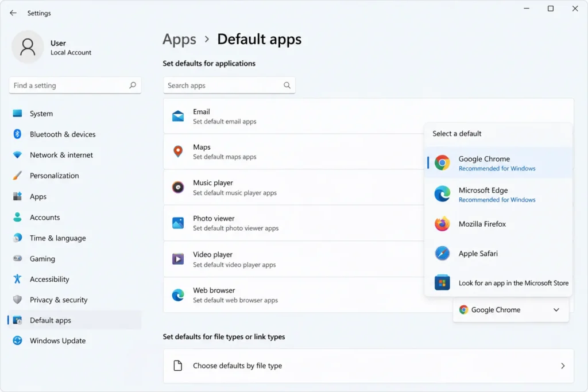
Task: Click the magnifier icon in Search apps
Action: (x=287, y=85)
